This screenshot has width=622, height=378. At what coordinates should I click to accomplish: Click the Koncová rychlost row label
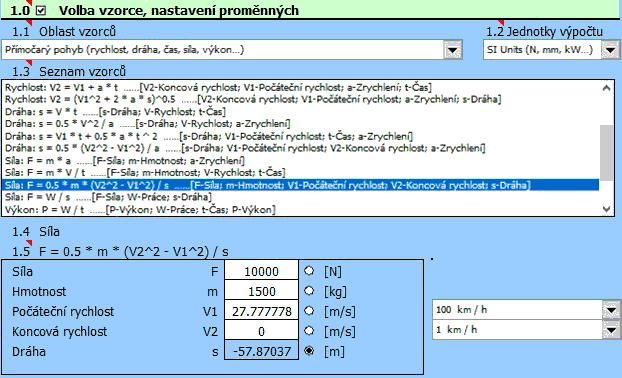click(x=60, y=331)
